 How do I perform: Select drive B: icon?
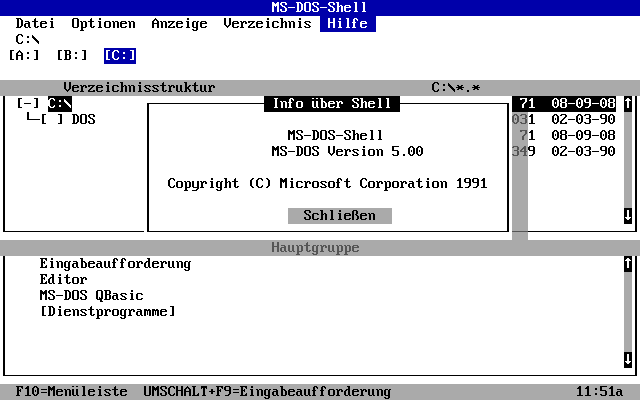click(x=71, y=55)
